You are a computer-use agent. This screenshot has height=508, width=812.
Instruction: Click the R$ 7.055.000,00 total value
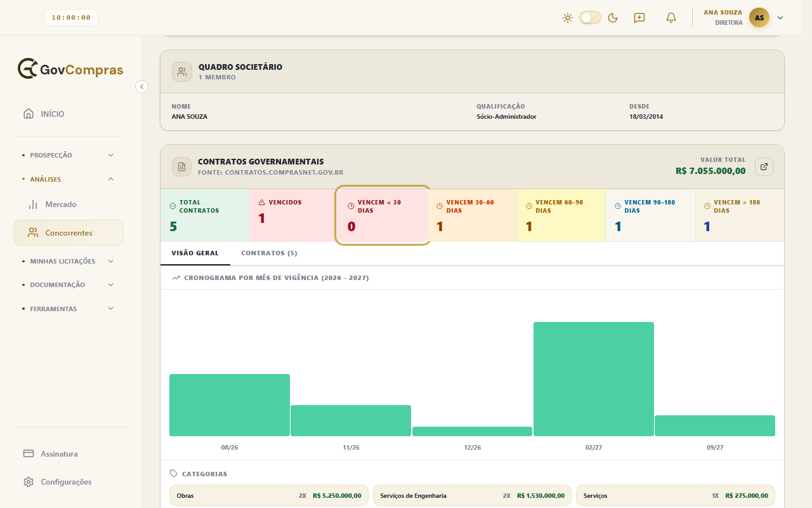pos(710,171)
